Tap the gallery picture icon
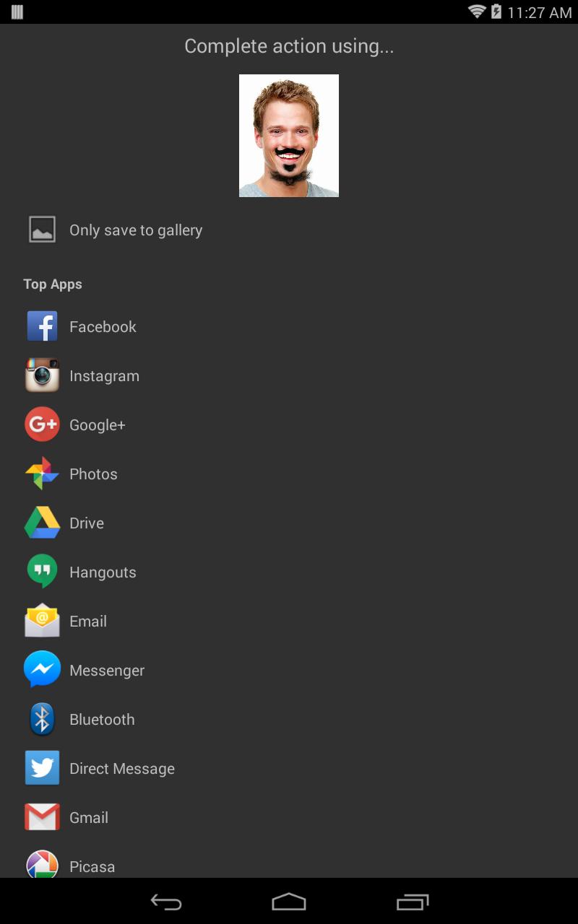This screenshot has height=924, width=578. (x=42, y=230)
